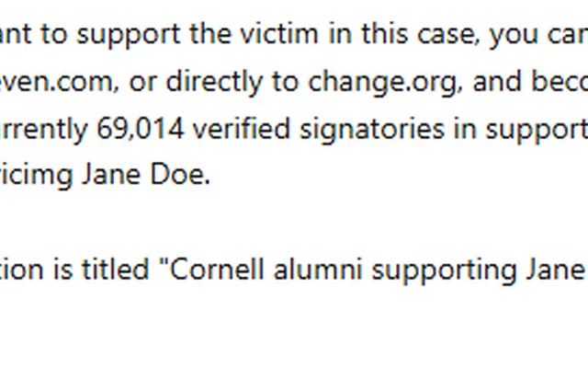Click the word "verified" before signatories

coord(242,129)
